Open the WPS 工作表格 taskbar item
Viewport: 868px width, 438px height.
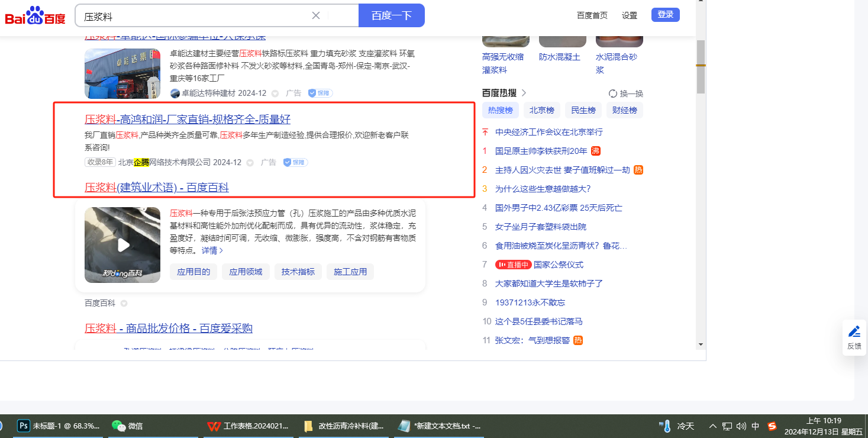(x=249, y=426)
